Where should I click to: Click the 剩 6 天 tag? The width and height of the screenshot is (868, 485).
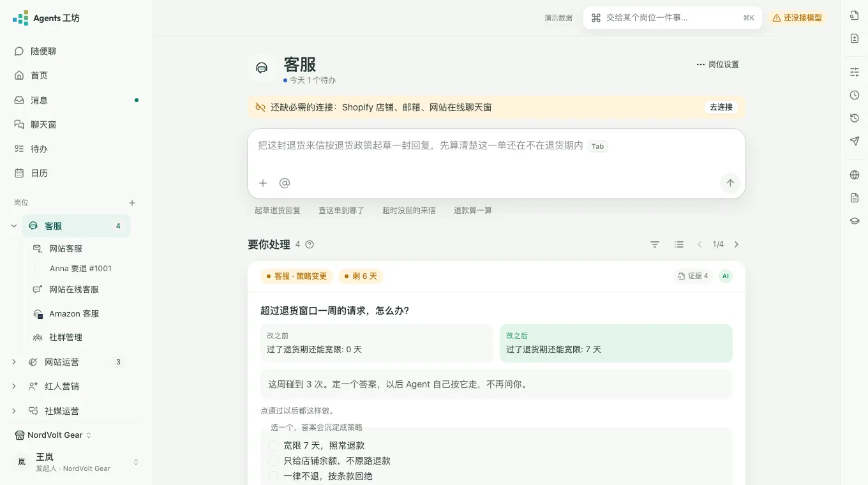[361, 276]
